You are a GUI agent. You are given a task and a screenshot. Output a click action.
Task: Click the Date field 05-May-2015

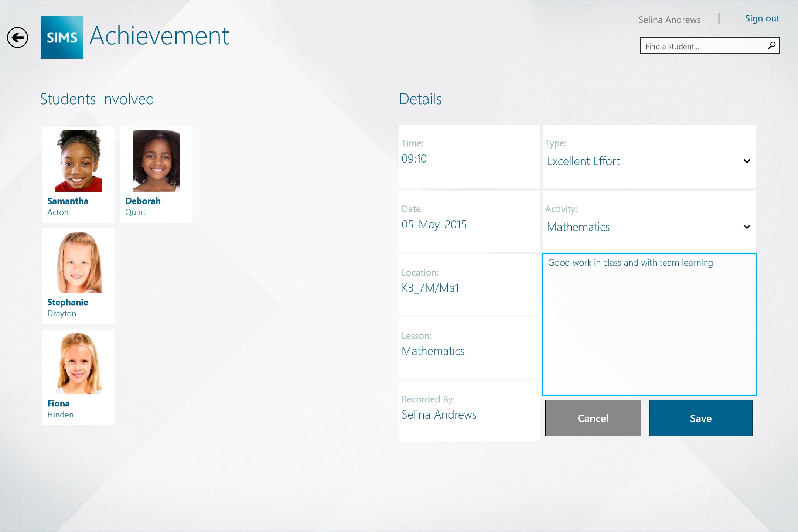pyautogui.click(x=434, y=225)
